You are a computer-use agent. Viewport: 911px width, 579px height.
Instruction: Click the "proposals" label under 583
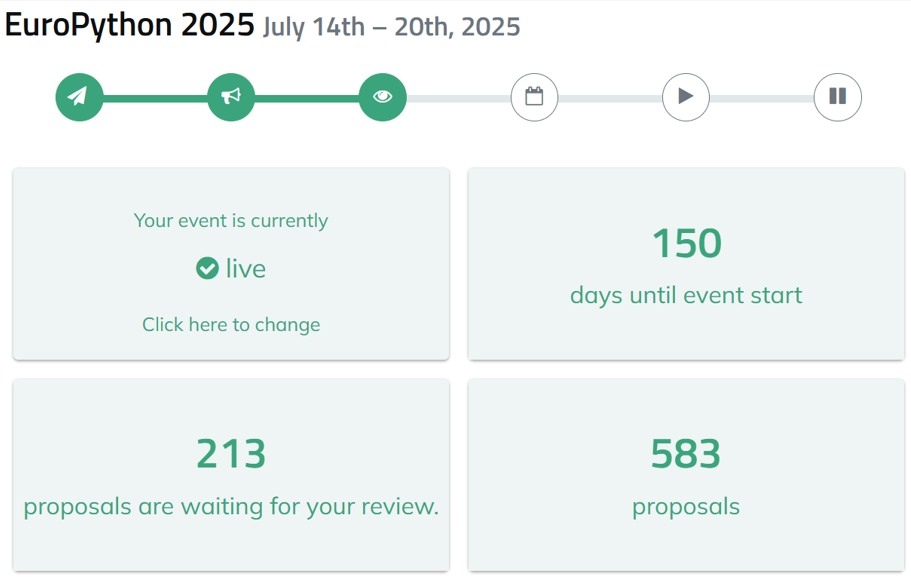pos(686,506)
